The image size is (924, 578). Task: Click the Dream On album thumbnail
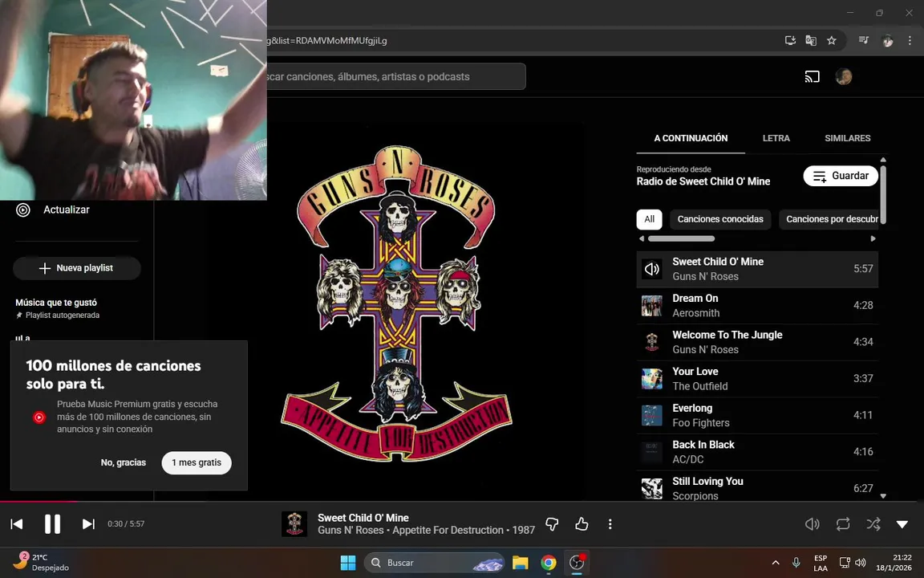tap(652, 306)
